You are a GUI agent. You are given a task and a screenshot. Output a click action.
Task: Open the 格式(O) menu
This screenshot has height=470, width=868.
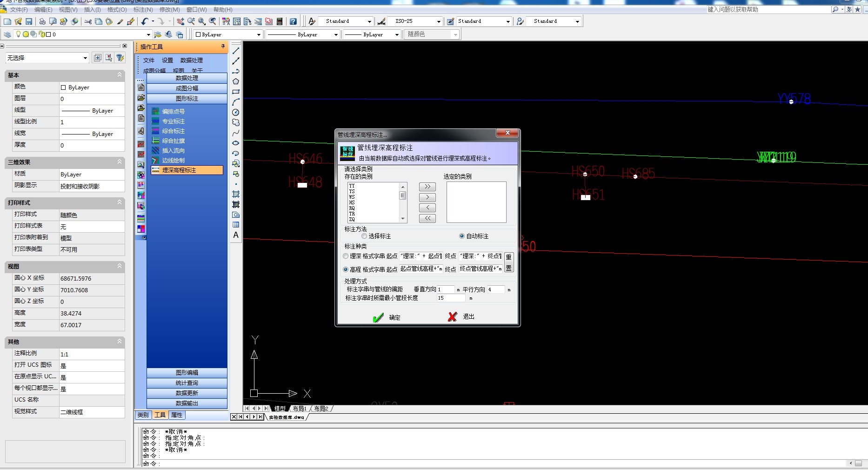117,10
